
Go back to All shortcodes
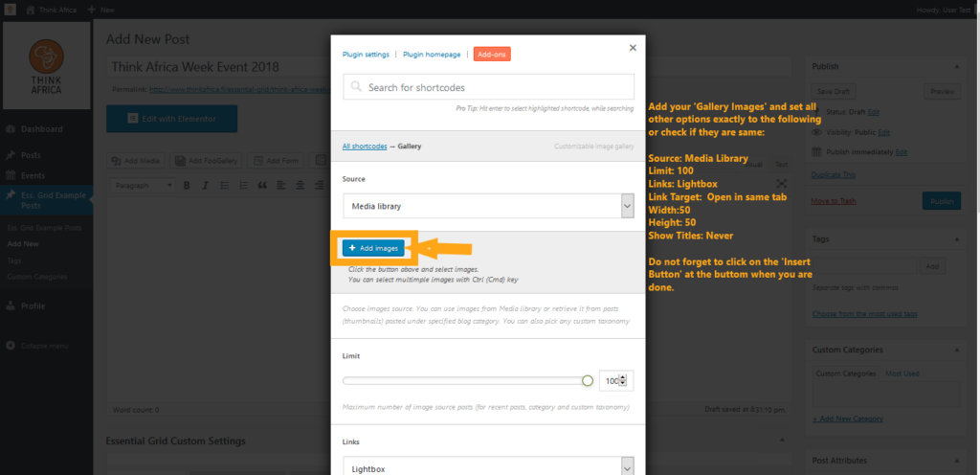(365, 147)
